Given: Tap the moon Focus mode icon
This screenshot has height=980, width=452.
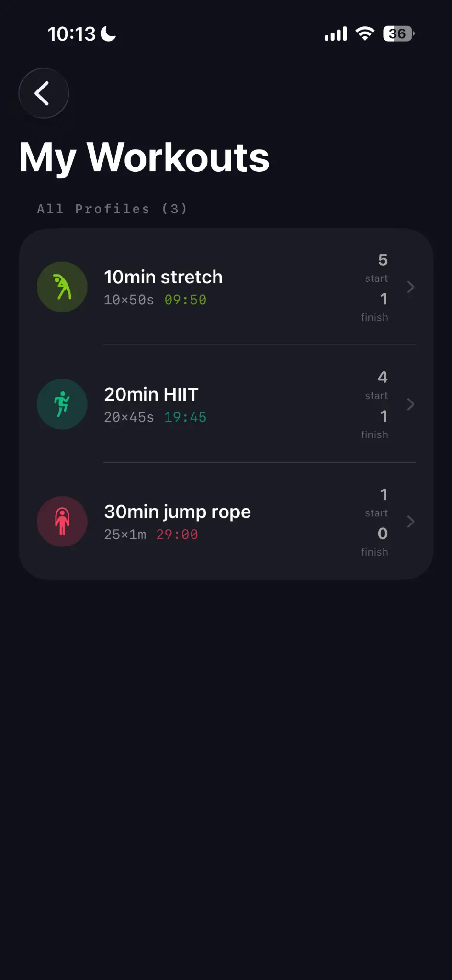Looking at the screenshot, I should pos(109,34).
